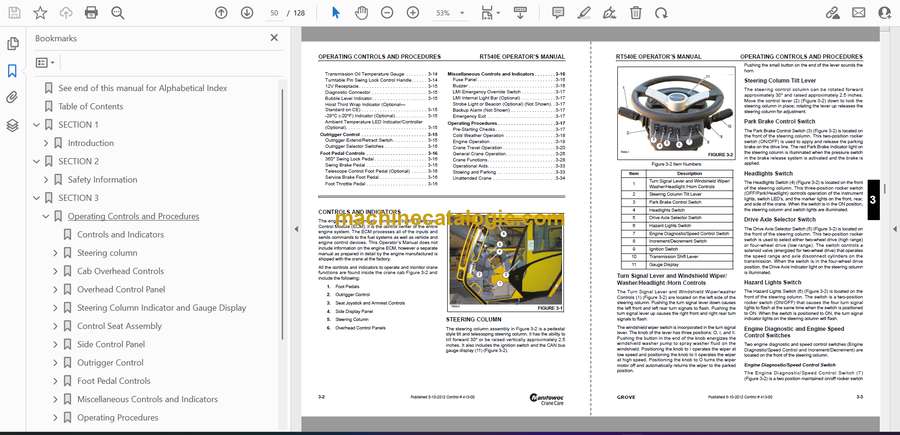This screenshot has width=900, height=435.
Task: Select the Controls and Indicators bookmark
Action: [121, 234]
